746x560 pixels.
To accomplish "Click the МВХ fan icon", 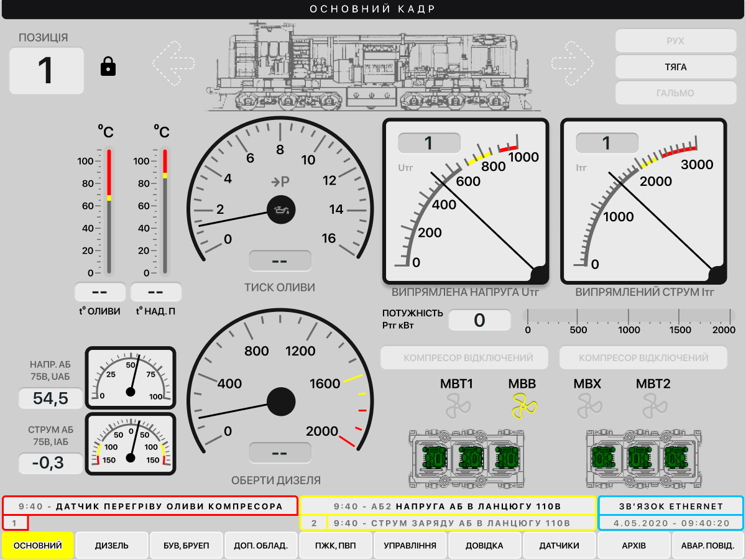I will (x=587, y=407).
